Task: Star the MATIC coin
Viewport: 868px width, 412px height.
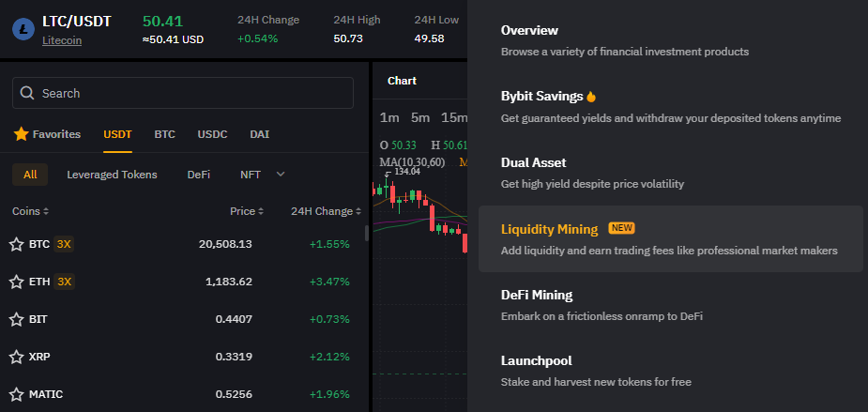Action: pyautogui.click(x=17, y=394)
